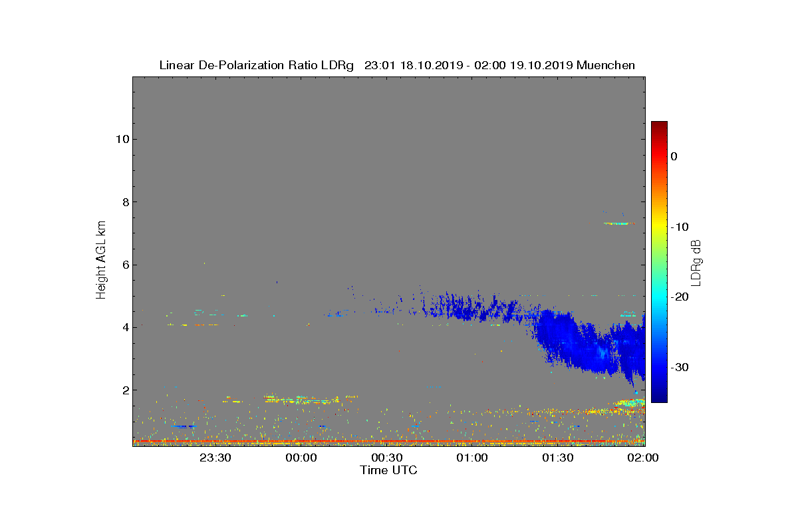Click the dark blue bottom of the colorbar
Image resolution: width=798 pixels, height=532 pixels.
click(659, 397)
